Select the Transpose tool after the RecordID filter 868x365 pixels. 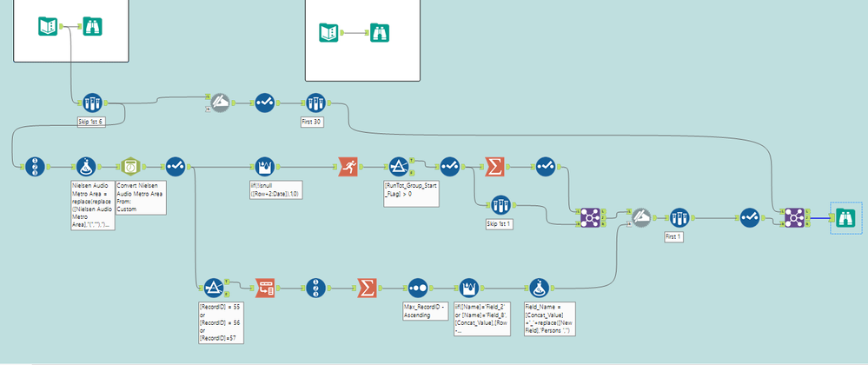click(x=265, y=288)
